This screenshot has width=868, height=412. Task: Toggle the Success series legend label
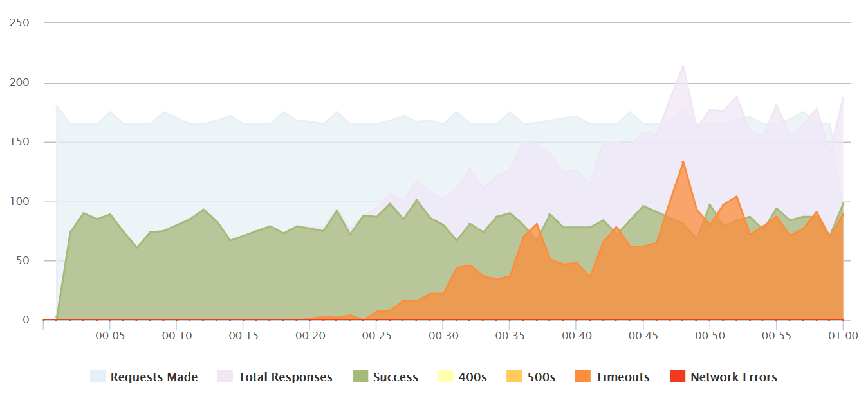coord(395,377)
